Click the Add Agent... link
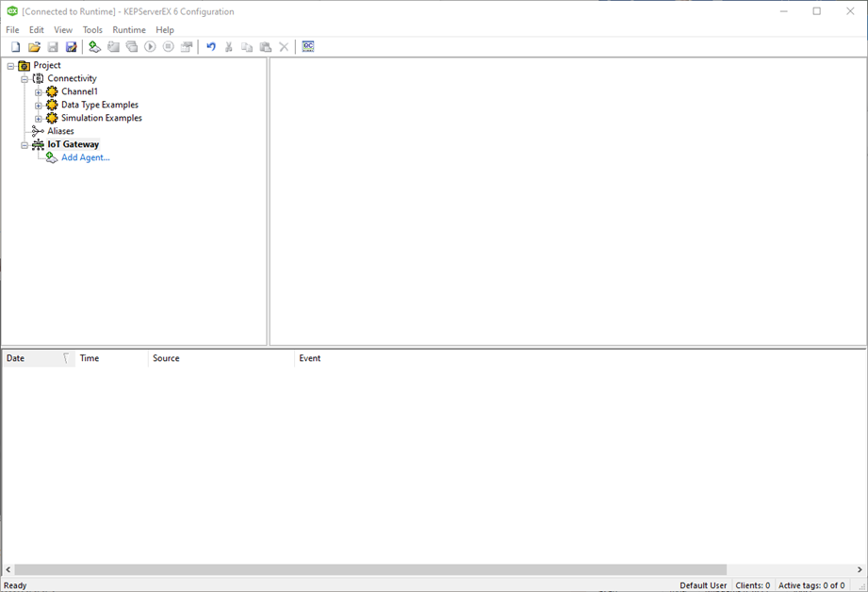This screenshot has width=868, height=592. pyautogui.click(x=85, y=157)
